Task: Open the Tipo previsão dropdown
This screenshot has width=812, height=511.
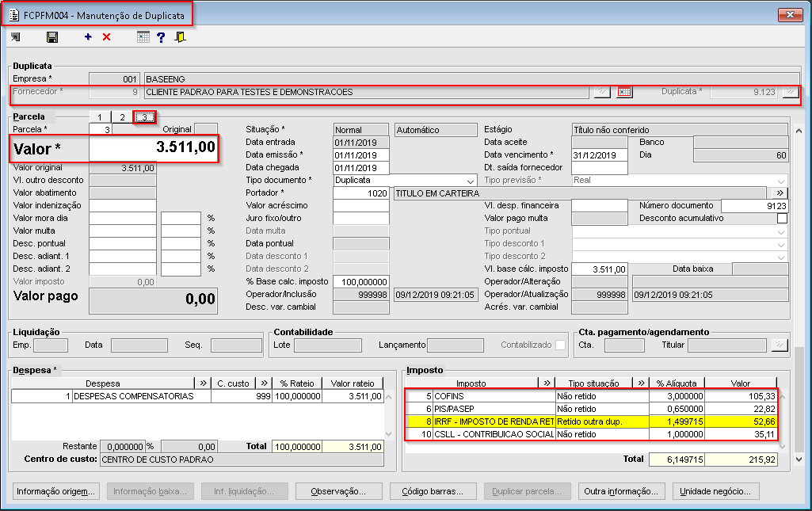Action: (782, 180)
